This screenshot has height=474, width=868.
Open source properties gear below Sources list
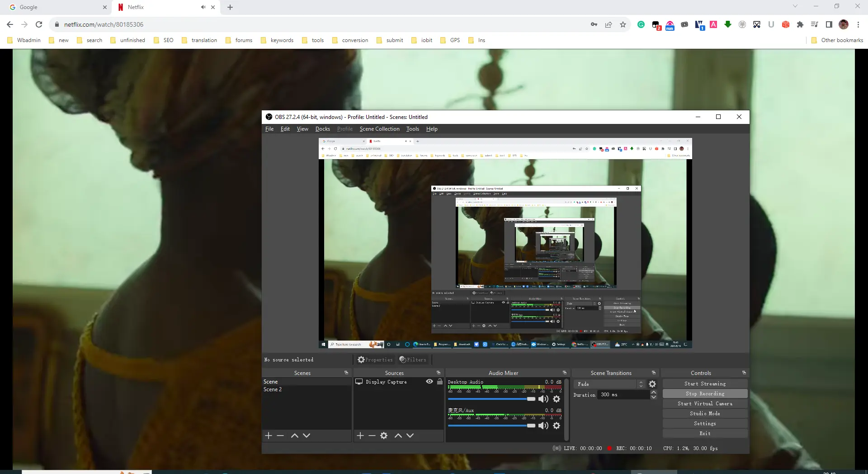click(384, 436)
